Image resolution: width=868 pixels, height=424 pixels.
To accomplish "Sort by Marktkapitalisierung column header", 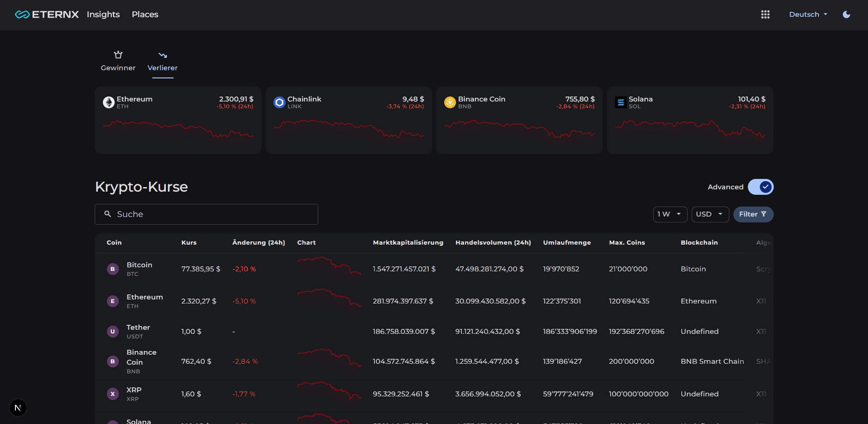I will pyautogui.click(x=408, y=243).
